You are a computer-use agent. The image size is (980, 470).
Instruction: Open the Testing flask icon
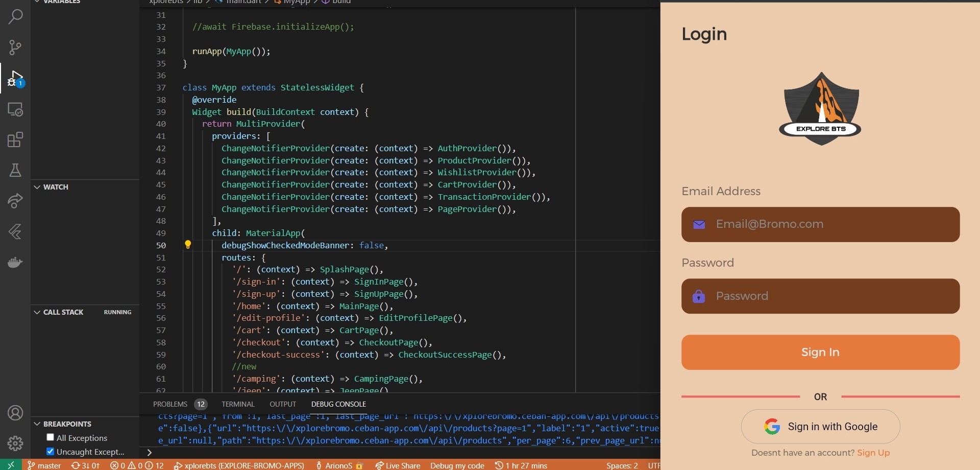(x=15, y=170)
